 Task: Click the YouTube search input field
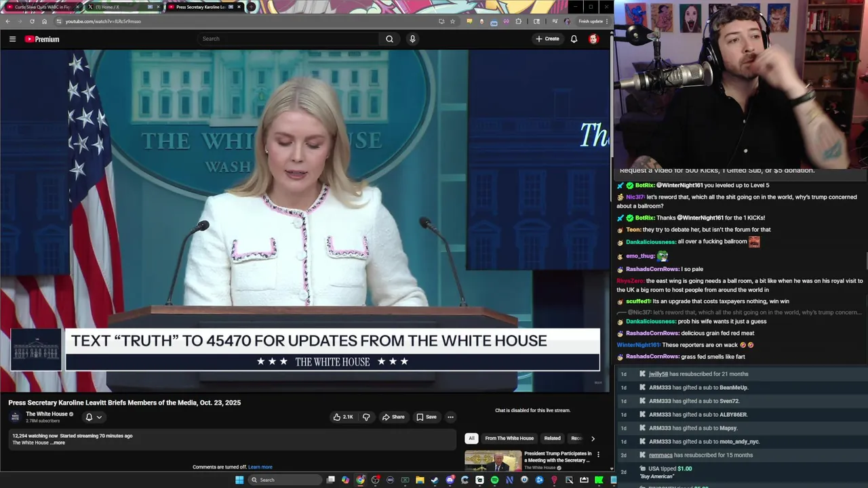click(x=288, y=39)
